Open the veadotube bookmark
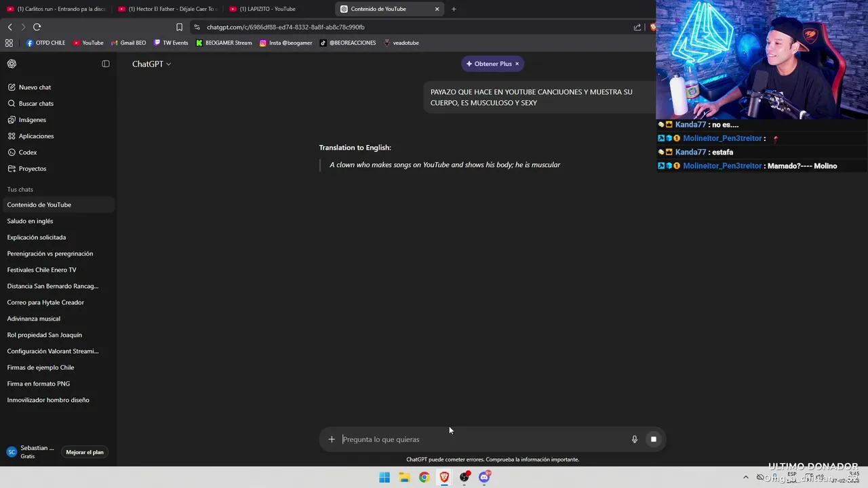This screenshot has height=488, width=868. [401, 43]
